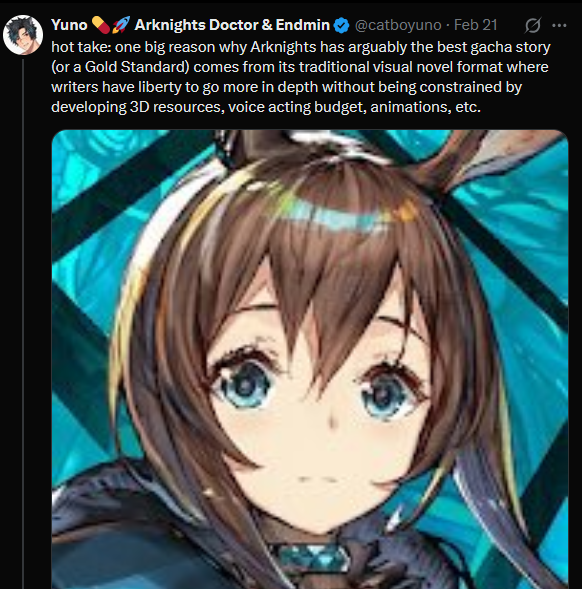This screenshot has width=582, height=589.
Task: Click the 'writers have liberty' text line
Action: 286,87
